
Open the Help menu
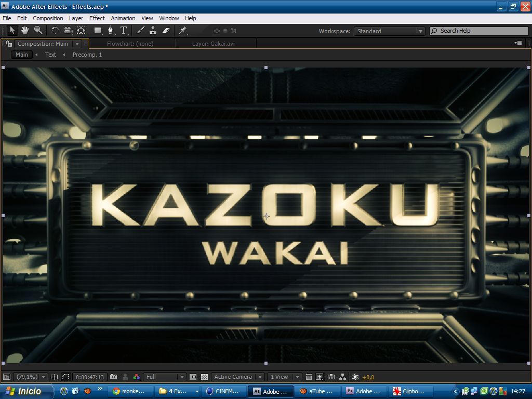click(190, 18)
